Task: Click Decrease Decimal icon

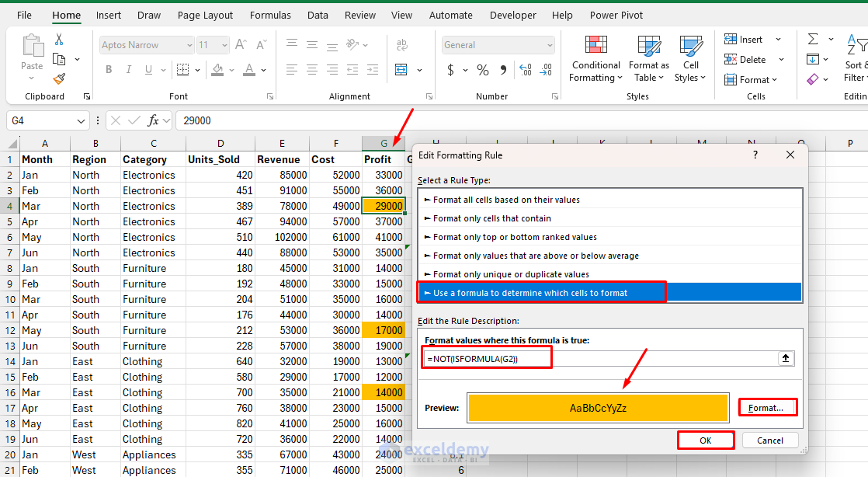Action: [546, 70]
